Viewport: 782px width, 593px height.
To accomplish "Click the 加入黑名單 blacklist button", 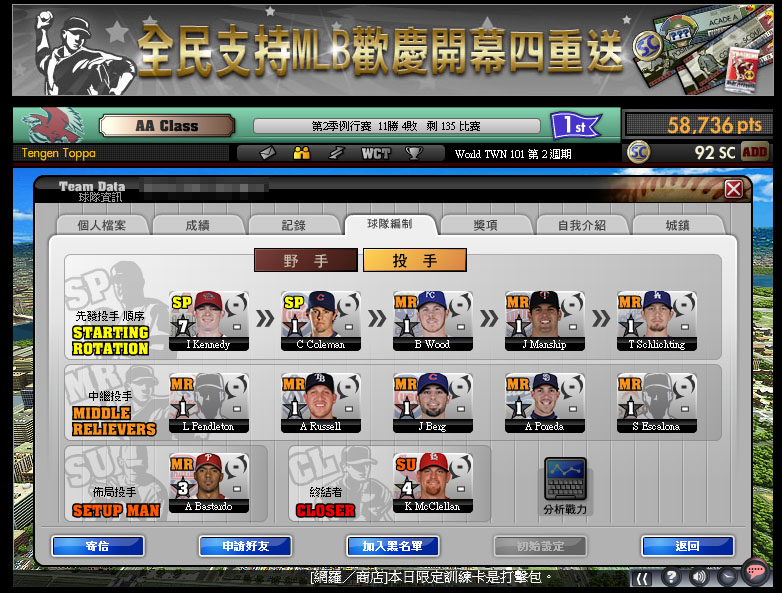I will click(x=392, y=546).
